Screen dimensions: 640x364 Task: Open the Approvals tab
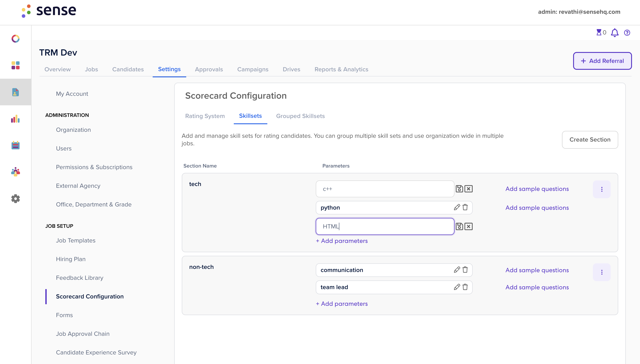(209, 69)
